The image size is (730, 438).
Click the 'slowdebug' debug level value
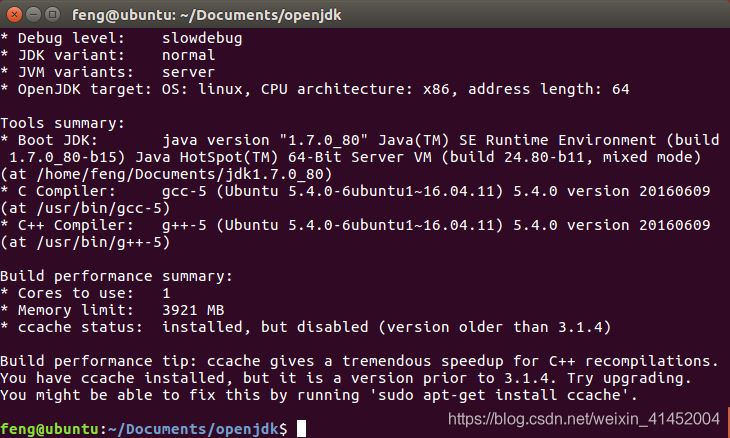point(202,38)
